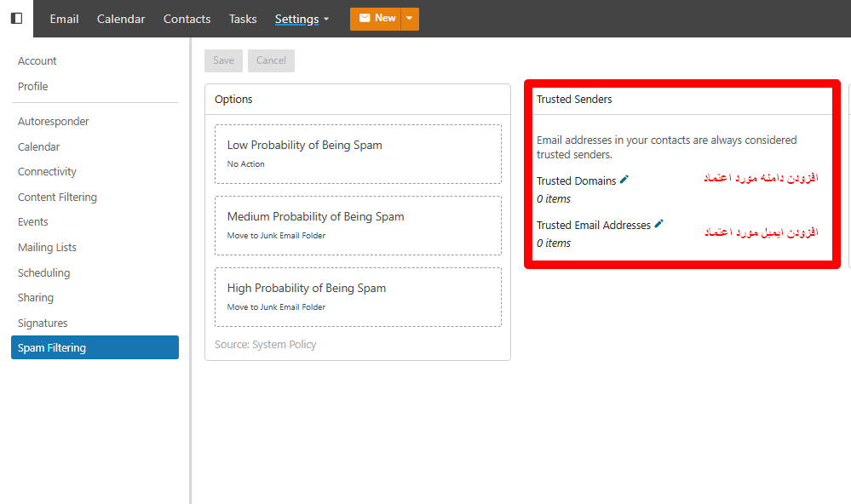Screen dimensions: 851x504
Task: Click the Save button
Action: coord(223,60)
